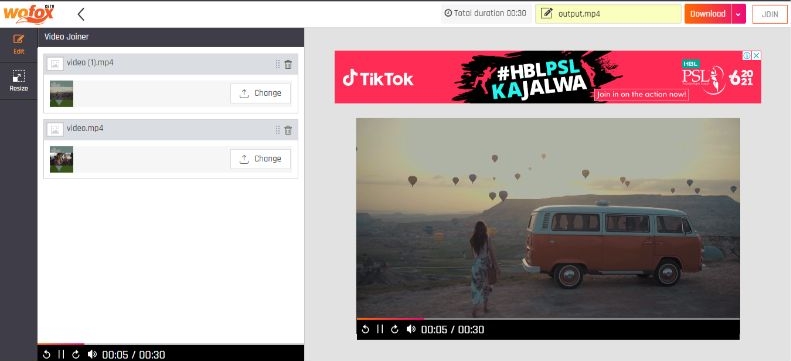Screen dimensions: 791x361
Task: Open the Edit sidebar tool
Action: coord(19,44)
